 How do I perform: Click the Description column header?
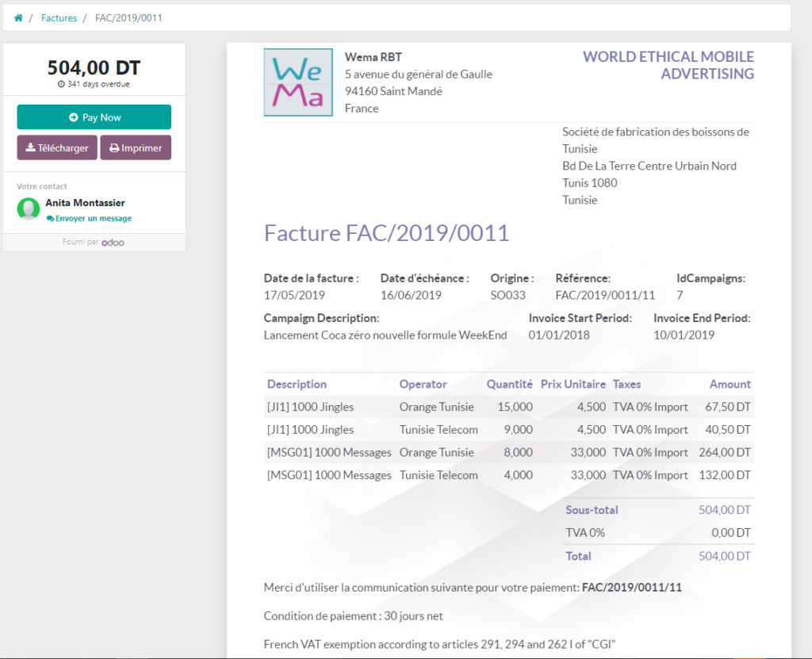tap(297, 384)
